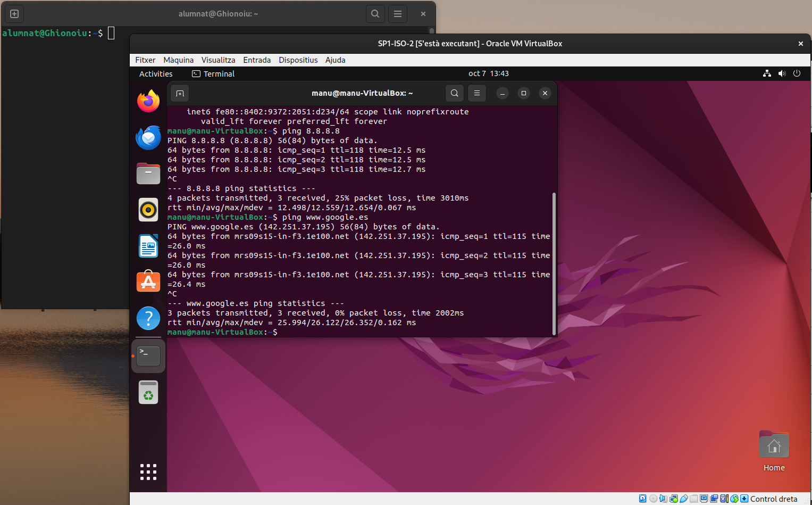
Task: Open the Dispositius menu
Action: click(x=298, y=60)
